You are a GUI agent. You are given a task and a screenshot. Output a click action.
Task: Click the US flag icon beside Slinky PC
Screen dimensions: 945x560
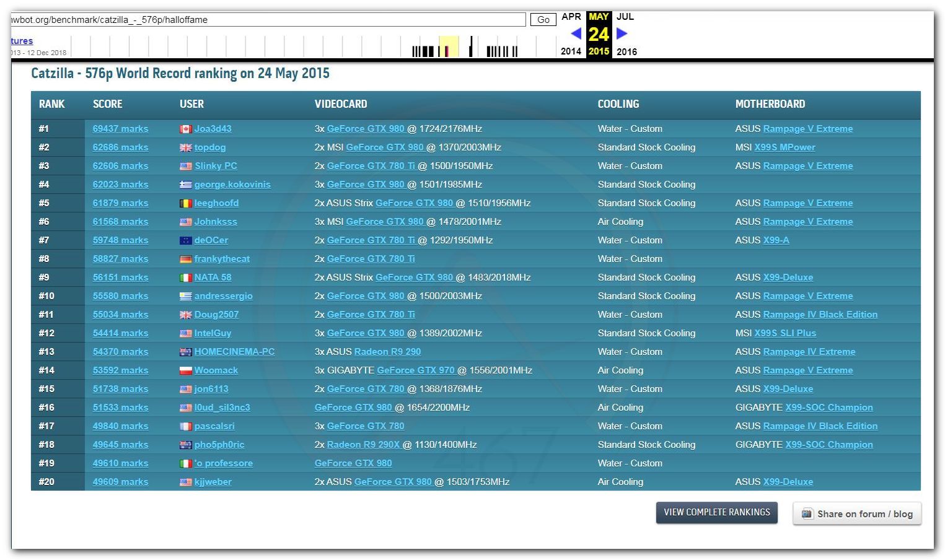(185, 166)
